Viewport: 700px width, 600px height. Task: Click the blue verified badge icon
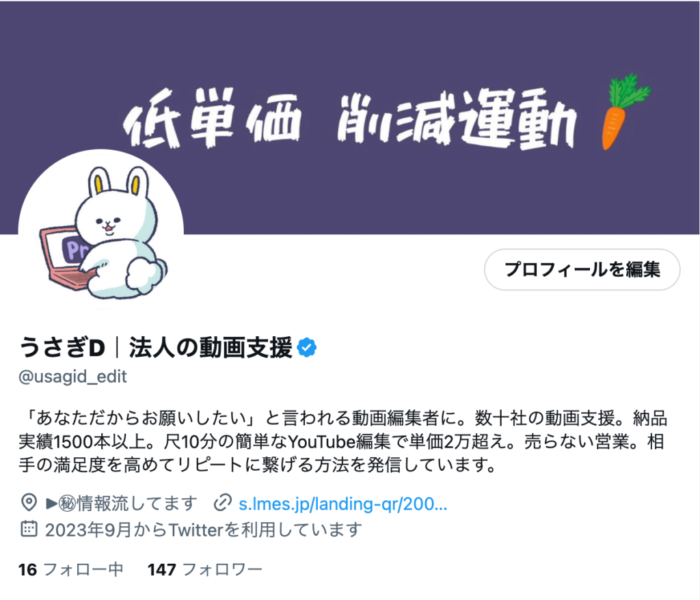coord(307,347)
